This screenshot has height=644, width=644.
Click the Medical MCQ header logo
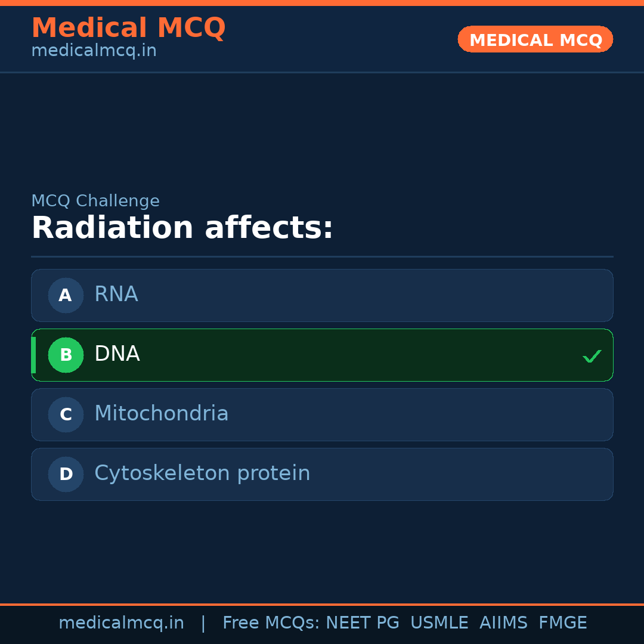[129, 27]
